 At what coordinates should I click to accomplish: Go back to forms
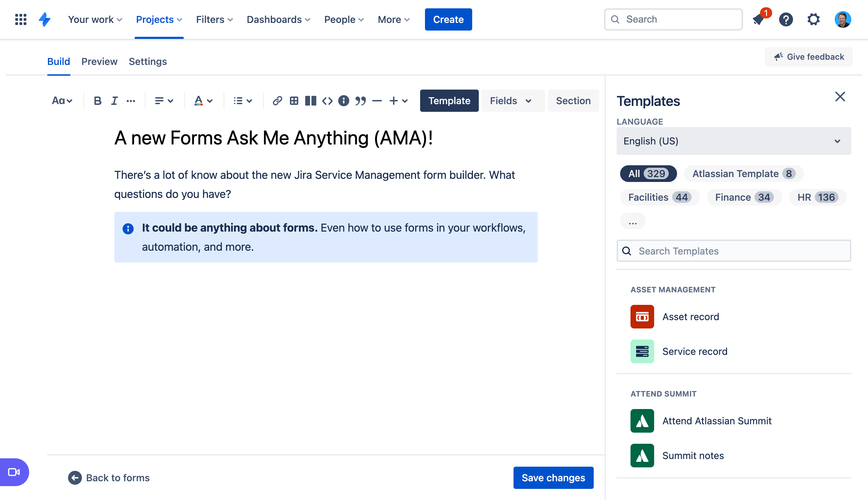click(109, 478)
